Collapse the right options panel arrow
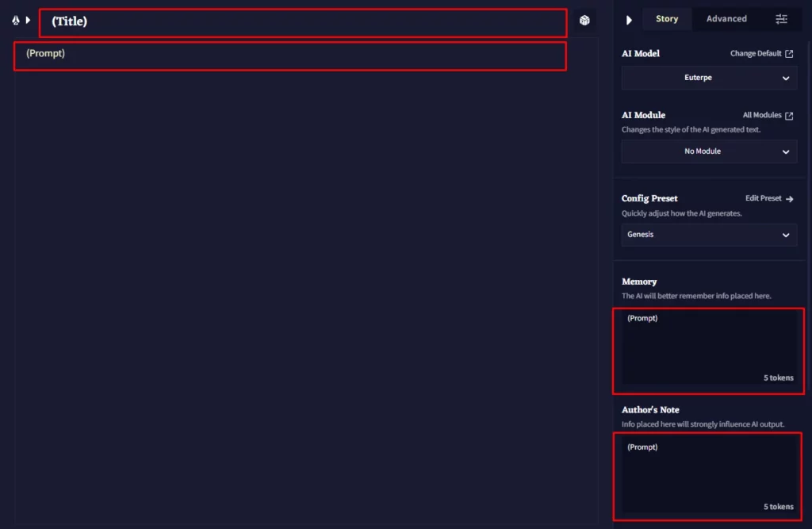812x529 pixels. (629, 20)
